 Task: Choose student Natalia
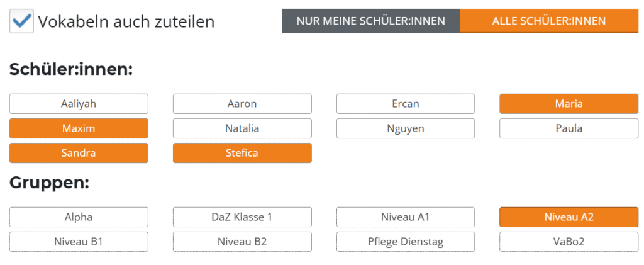pos(242,128)
